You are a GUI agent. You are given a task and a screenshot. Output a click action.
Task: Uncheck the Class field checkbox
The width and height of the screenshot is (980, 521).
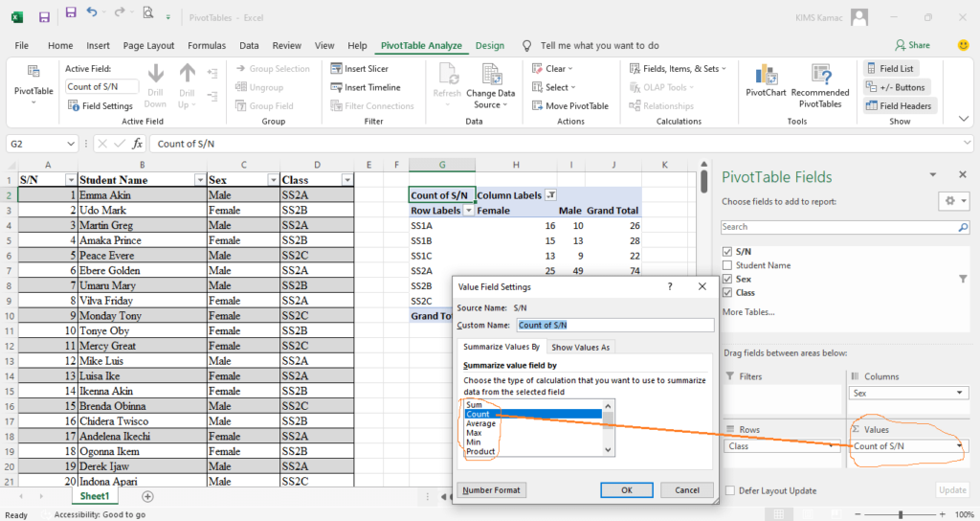(x=727, y=293)
